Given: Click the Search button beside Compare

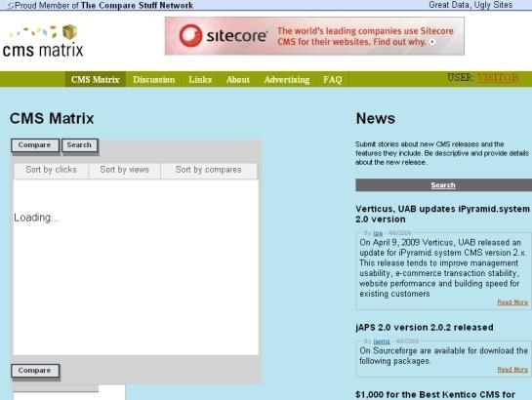Looking at the screenshot, I should click(x=79, y=145).
